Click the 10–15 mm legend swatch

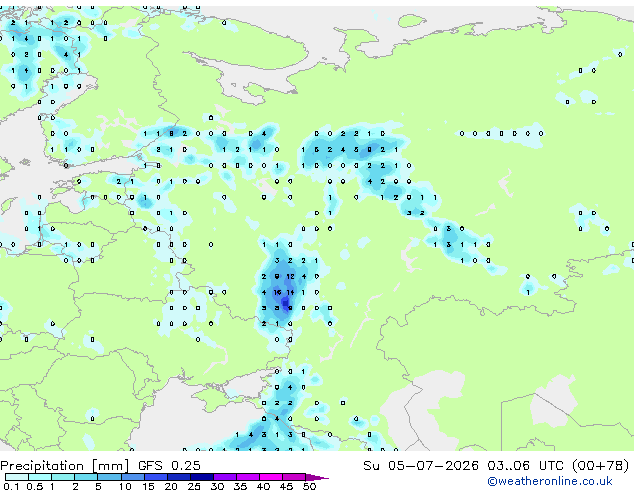132,477
